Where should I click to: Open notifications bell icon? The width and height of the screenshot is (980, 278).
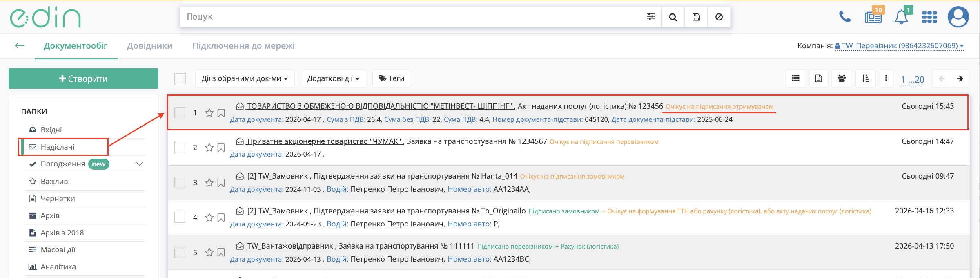click(x=901, y=18)
